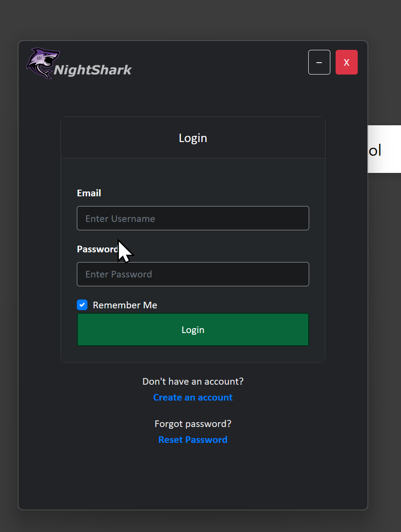Focus the Enter Username input field
Viewport: 401px width, 532px height.
click(193, 218)
